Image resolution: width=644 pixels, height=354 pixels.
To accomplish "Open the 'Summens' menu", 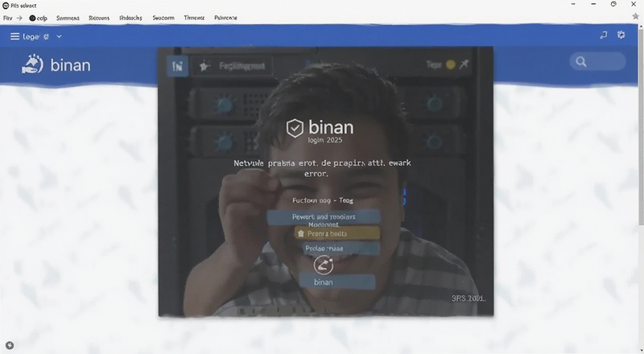I will click(68, 18).
